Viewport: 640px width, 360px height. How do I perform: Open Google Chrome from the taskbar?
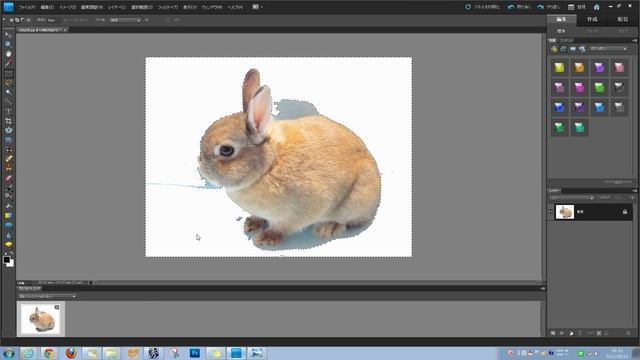pos(49,353)
